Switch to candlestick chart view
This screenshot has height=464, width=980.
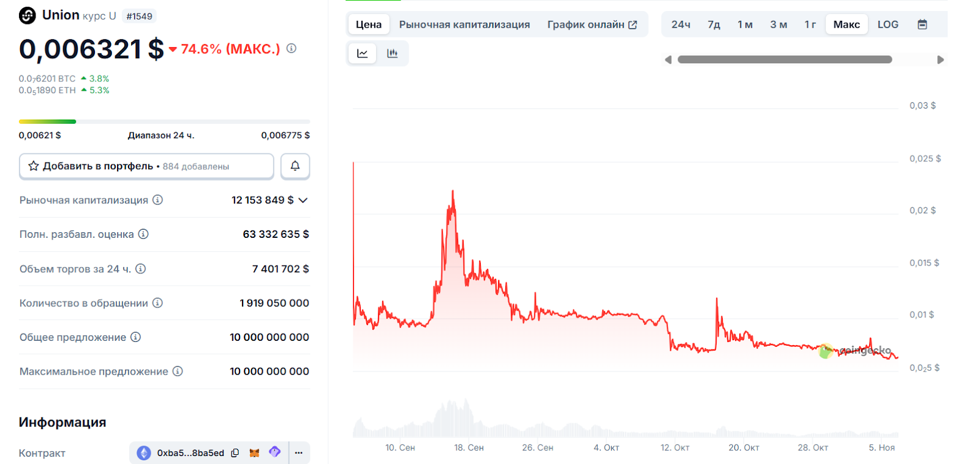click(393, 53)
